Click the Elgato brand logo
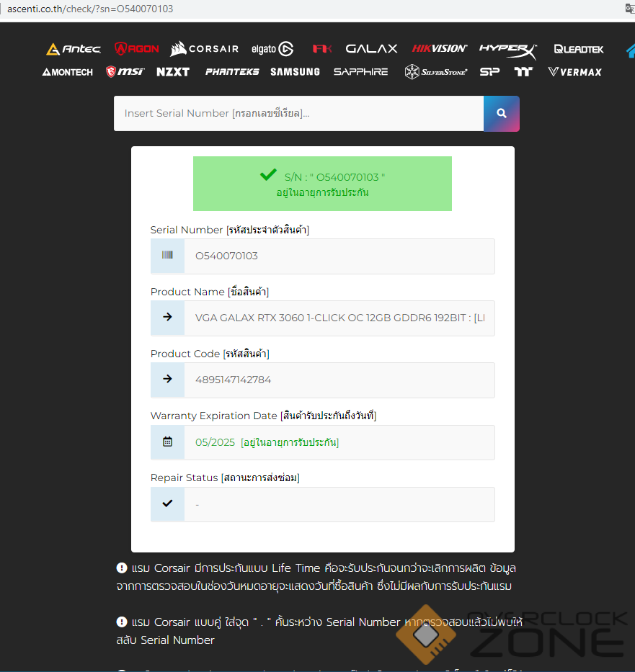Screen dimensions: 635x672 coord(272,49)
